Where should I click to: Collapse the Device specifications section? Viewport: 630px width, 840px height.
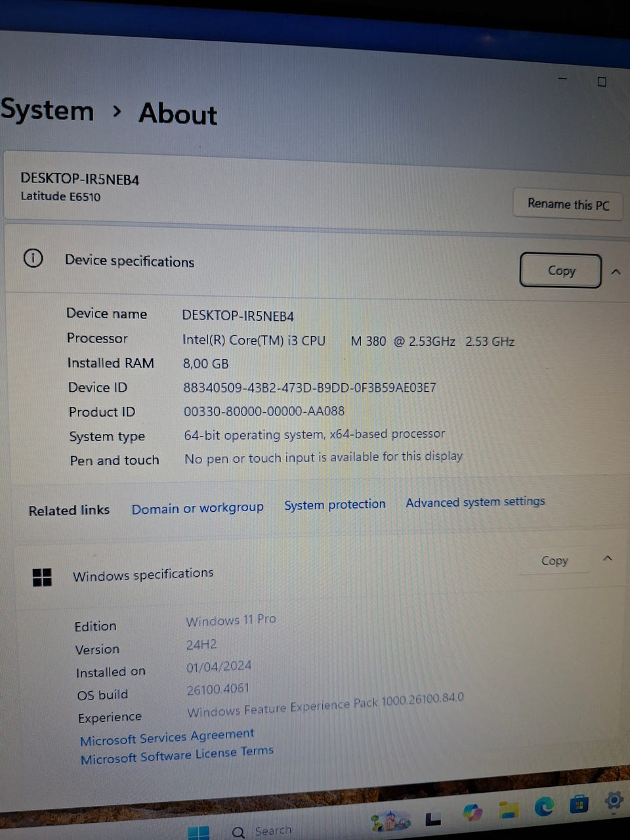616,272
